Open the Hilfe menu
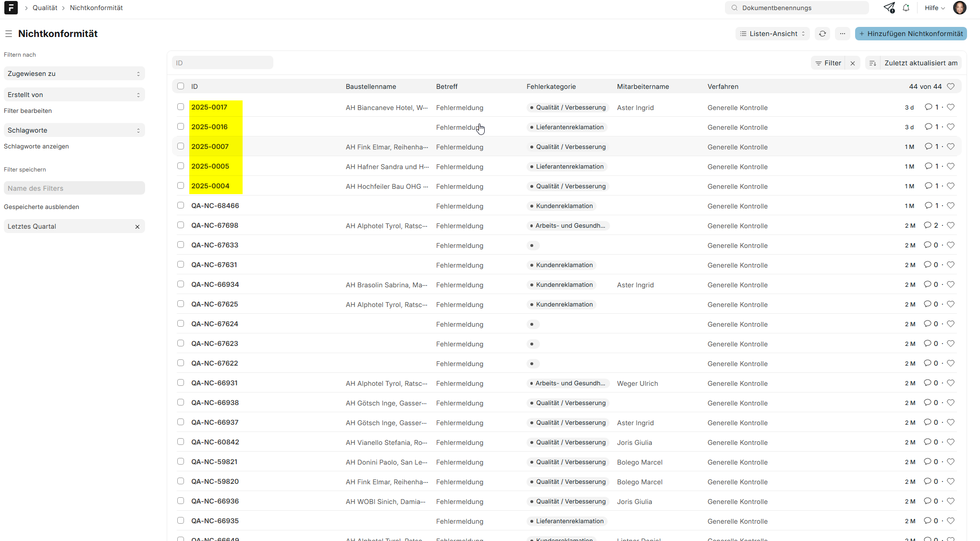This screenshot has width=980, height=541. [934, 8]
